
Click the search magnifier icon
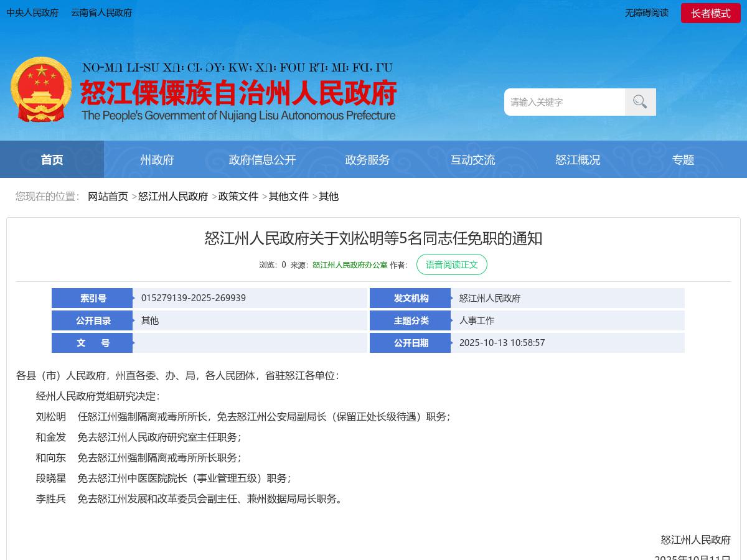click(x=640, y=101)
